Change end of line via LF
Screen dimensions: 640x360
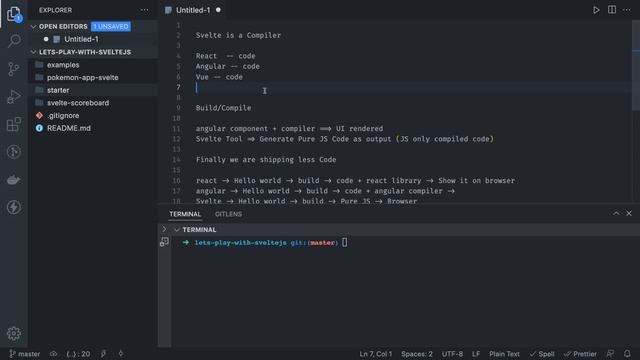[476, 354]
